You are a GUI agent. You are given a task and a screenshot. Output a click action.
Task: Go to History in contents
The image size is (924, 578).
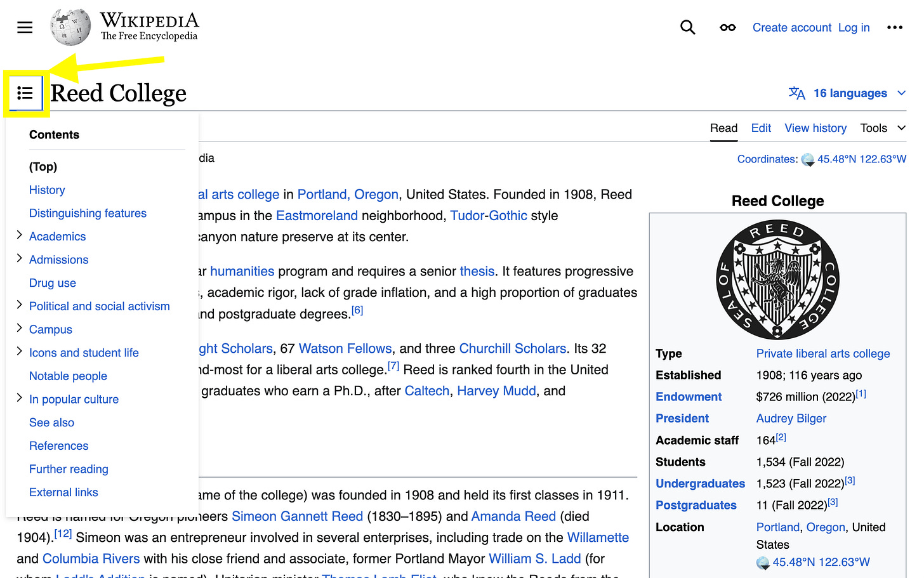coord(47,190)
